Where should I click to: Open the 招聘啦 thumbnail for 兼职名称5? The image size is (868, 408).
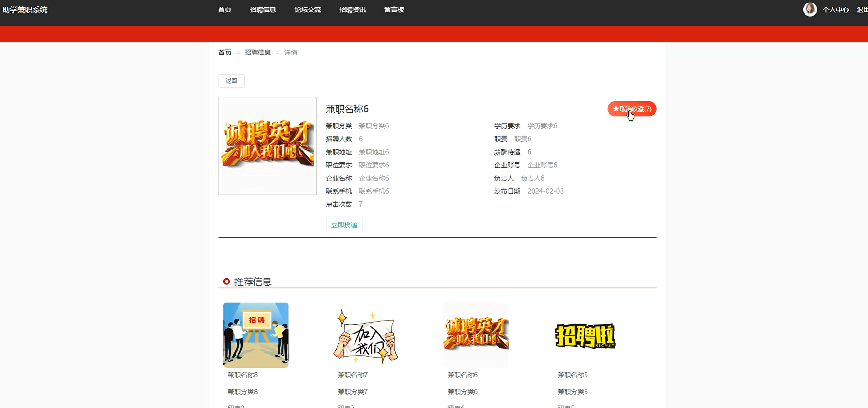pos(586,335)
